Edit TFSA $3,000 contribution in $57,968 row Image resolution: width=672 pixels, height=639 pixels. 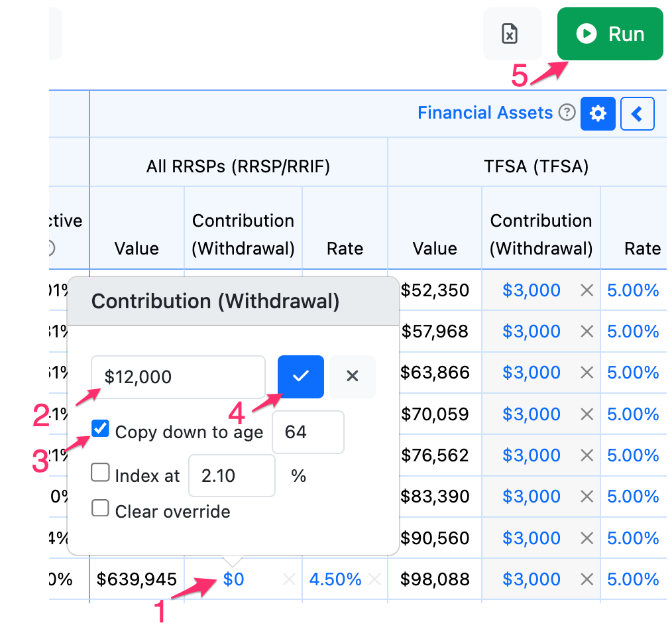click(532, 331)
